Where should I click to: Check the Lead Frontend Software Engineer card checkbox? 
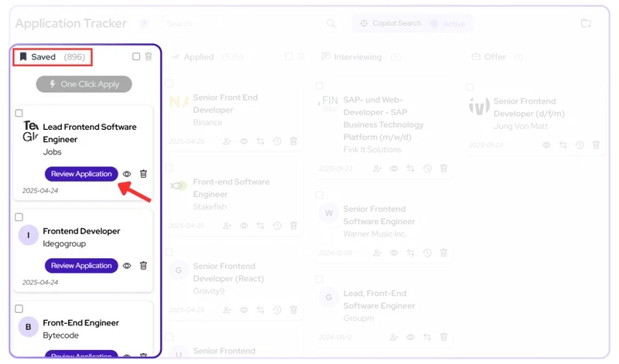(x=19, y=113)
